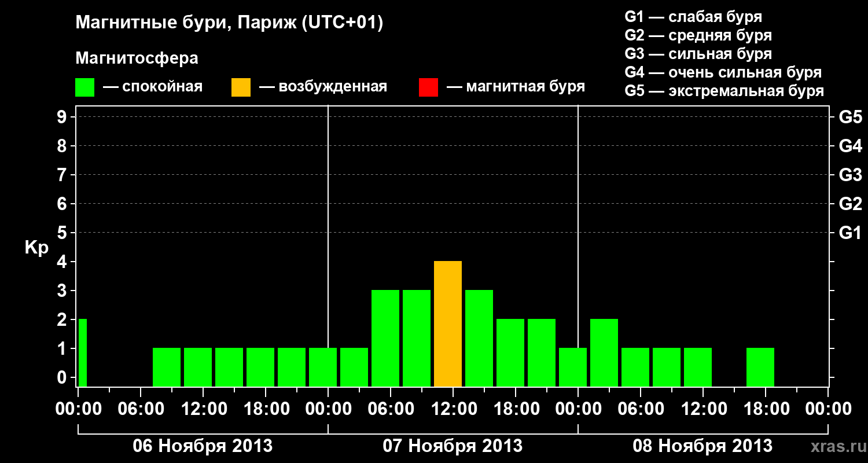Click the '— магнитная буря' legend label
The height and width of the screenshot is (463, 868).
(516, 87)
